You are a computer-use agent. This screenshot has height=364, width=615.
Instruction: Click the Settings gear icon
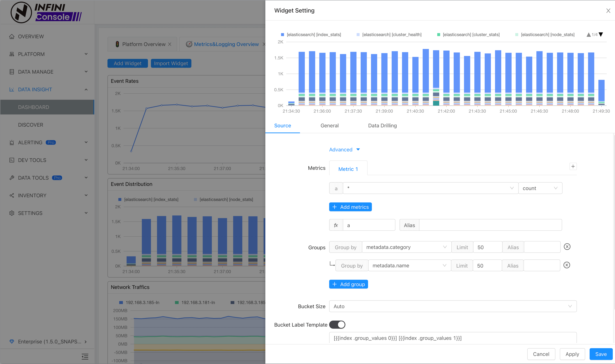click(x=12, y=213)
